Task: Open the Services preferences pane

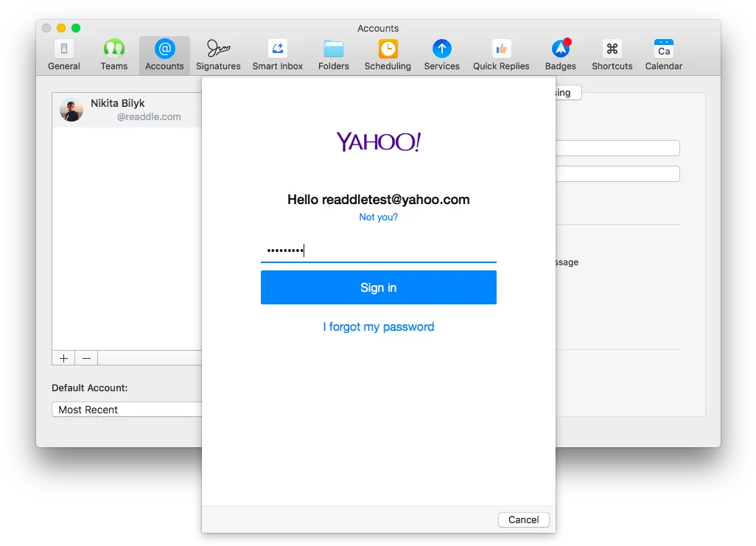Action: pyautogui.click(x=441, y=55)
